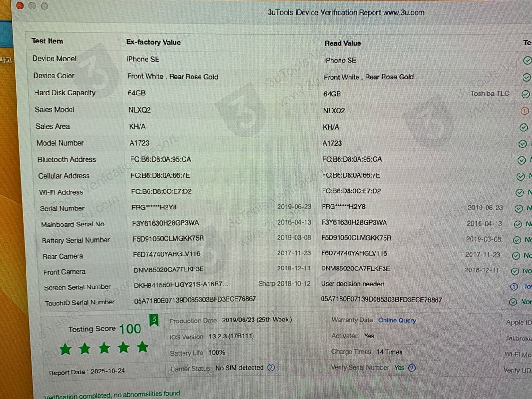Click the green check in Sales Area row
This screenshot has width=532, height=399.
pos(523,128)
